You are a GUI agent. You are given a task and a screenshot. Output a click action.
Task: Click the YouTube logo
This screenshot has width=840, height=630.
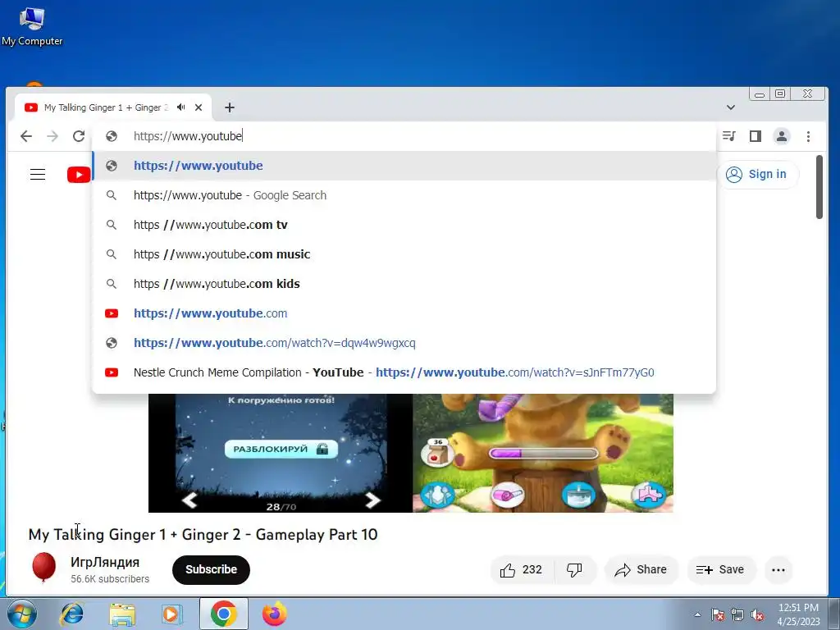[79, 174]
